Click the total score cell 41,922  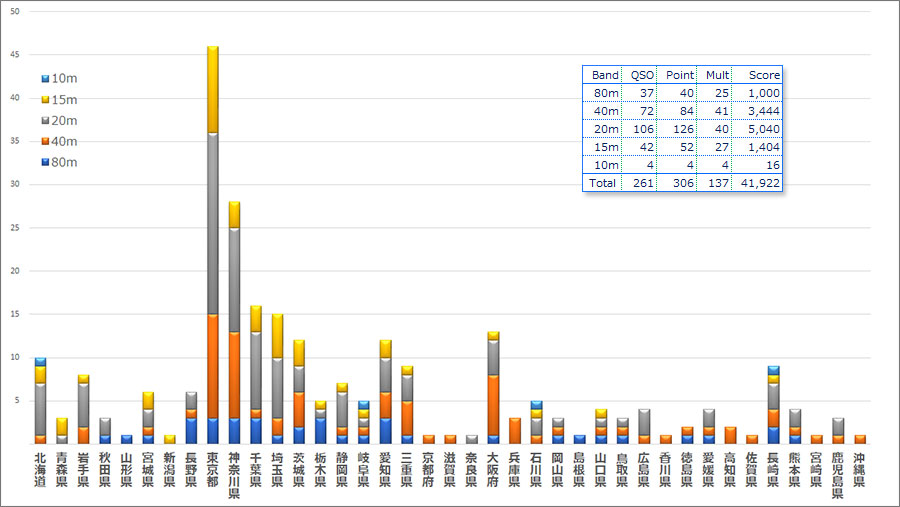coord(758,183)
